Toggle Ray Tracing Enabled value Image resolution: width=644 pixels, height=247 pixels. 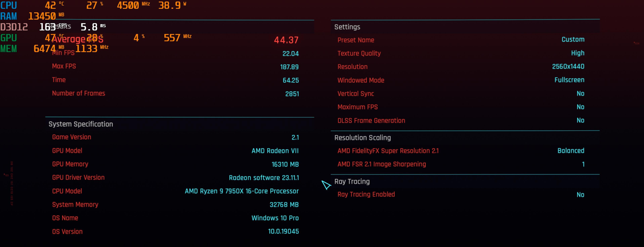coord(580,195)
